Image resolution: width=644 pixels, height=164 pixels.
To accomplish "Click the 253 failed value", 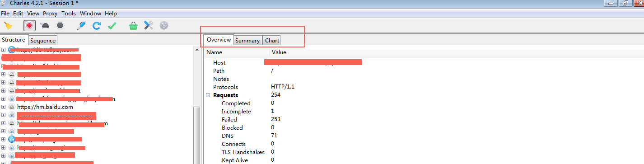I will pyautogui.click(x=275, y=120).
